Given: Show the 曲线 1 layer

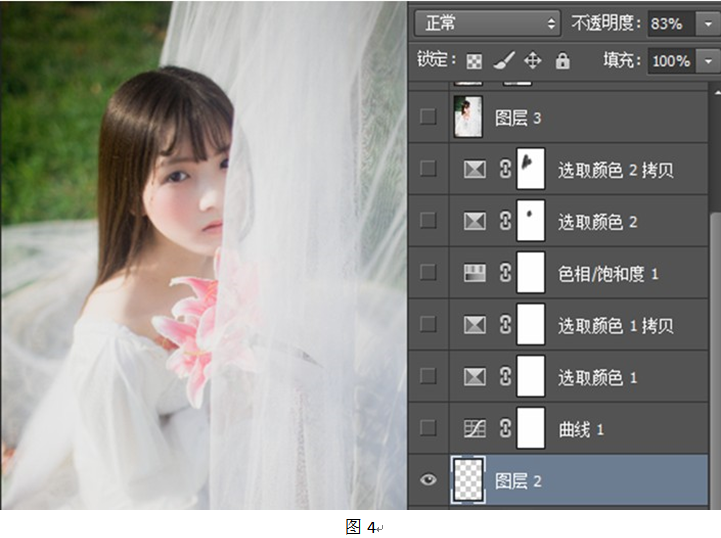Looking at the screenshot, I should coord(428,428).
